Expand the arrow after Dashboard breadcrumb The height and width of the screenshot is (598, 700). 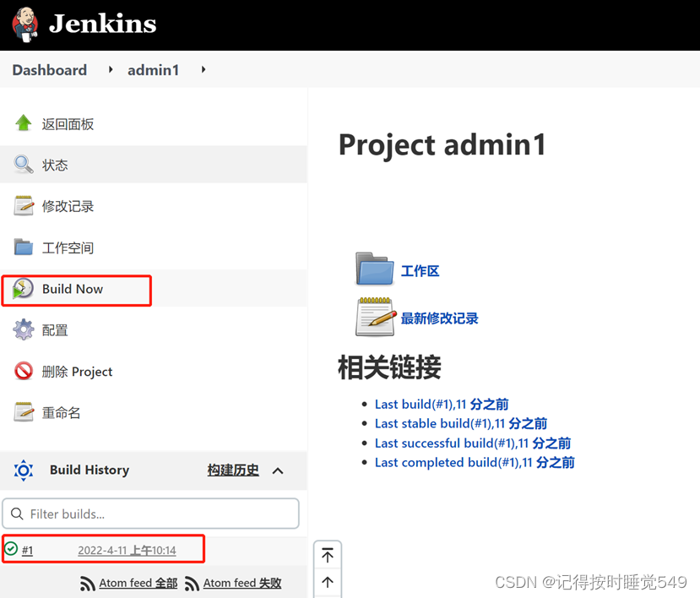(111, 69)
